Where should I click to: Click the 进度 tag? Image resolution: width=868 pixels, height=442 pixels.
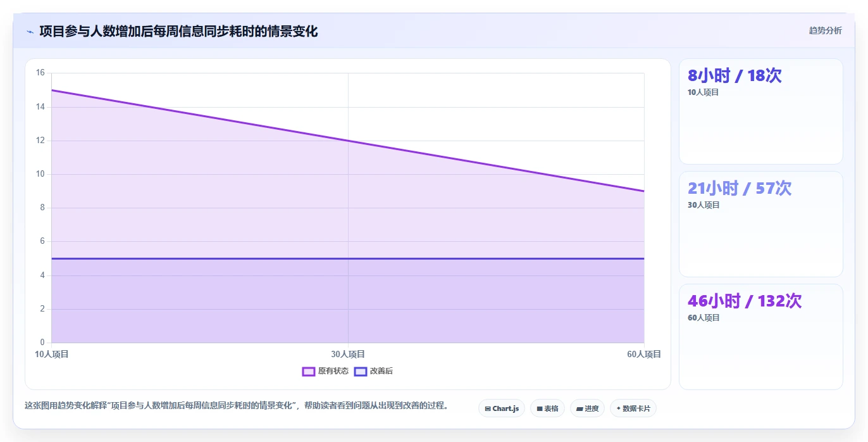click(587, 408)
